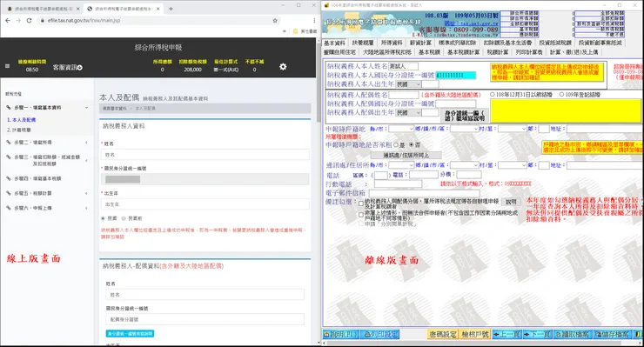Click the 說明(F1) help button in offline app

[340, 334]
